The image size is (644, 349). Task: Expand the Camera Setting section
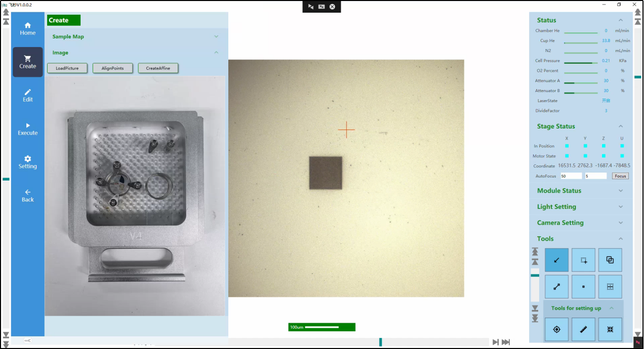pyautogui.click(x=580, y=223)
